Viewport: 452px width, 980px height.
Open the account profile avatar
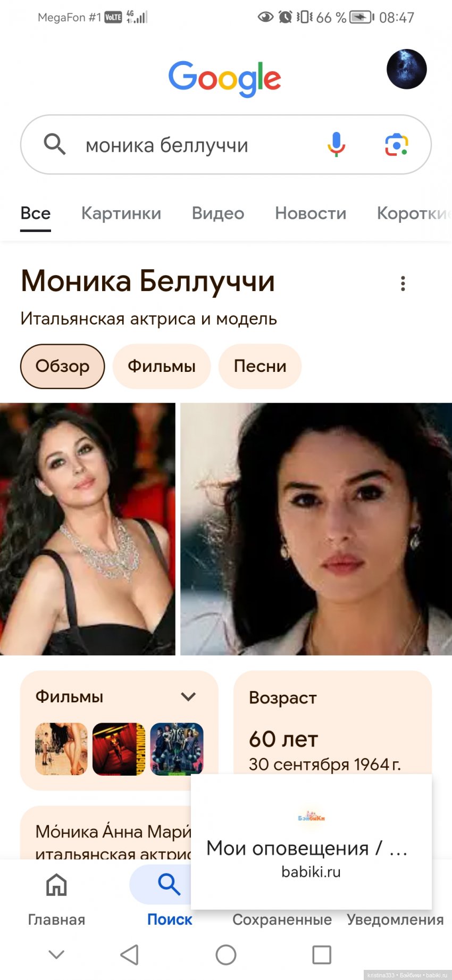(x=407, y=69)
